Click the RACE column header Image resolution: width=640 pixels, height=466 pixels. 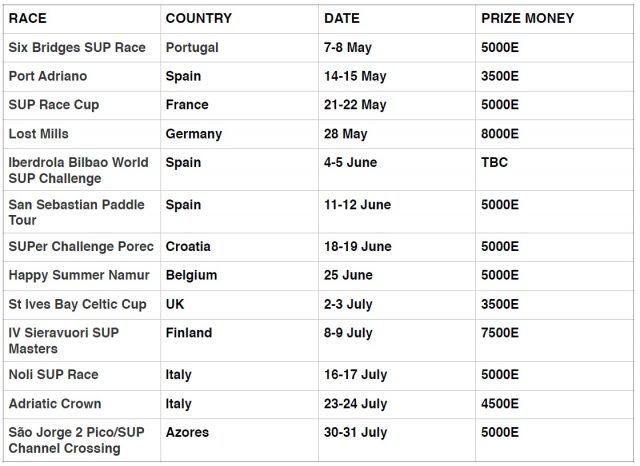28,18
